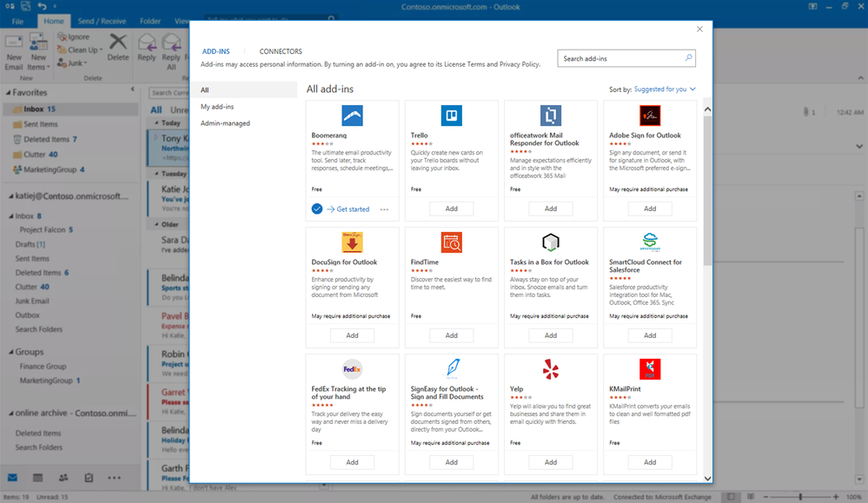Add the Adobe Sign for Outlook add-in
This screenshot has height=503, width=868.
650,208
